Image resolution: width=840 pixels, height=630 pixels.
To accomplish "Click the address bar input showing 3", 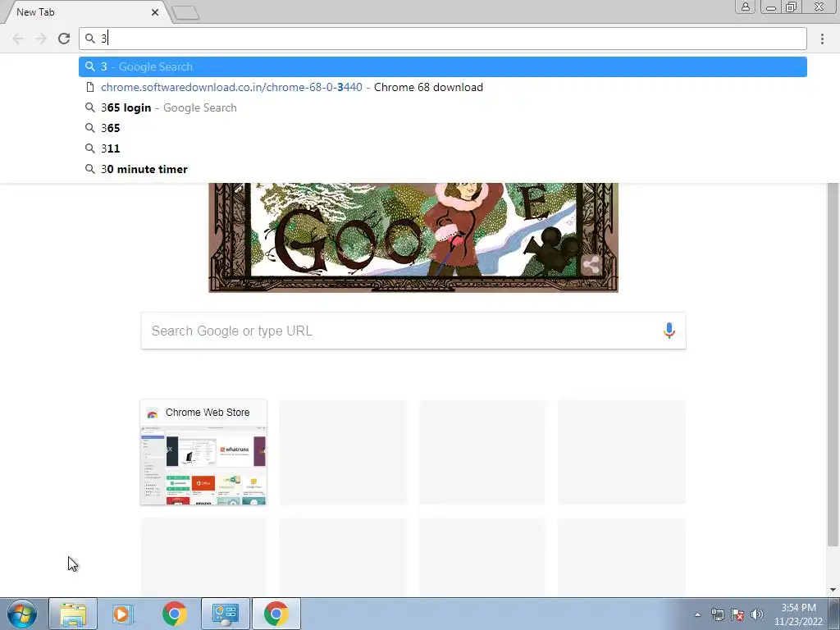I will (442, 39).
